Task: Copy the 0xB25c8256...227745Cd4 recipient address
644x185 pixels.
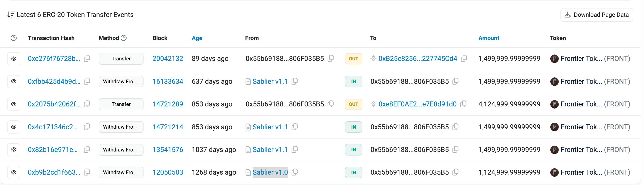Action: tap(464, 59)
